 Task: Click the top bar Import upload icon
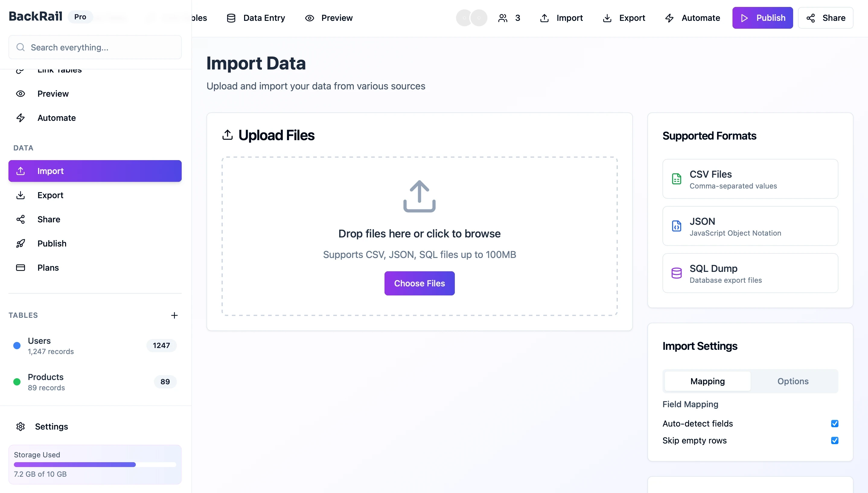coord(544,18)
